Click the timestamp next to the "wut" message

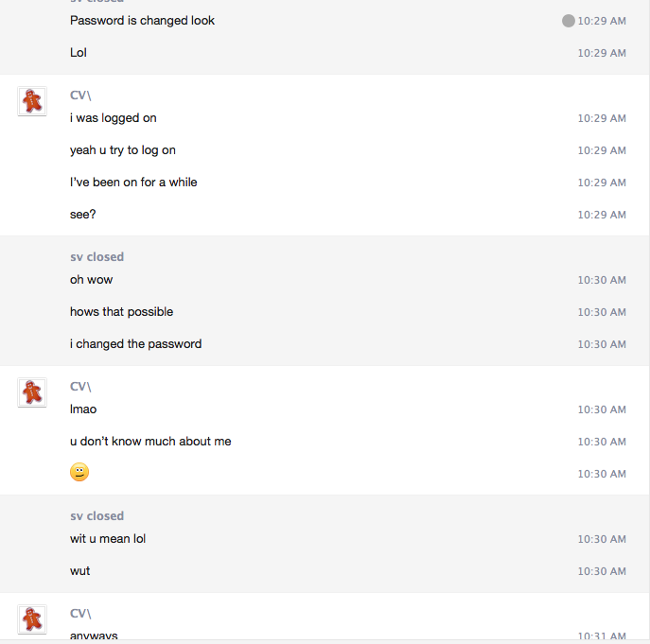tap(602, 571)
